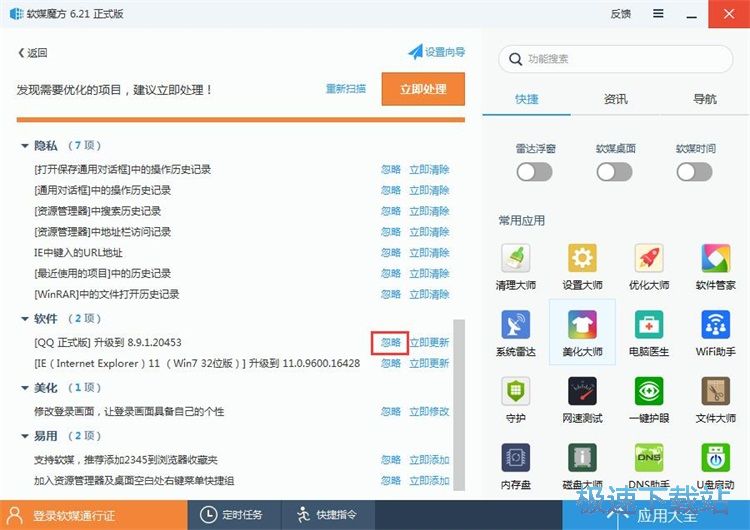Collapse the 隐私 section
This screenshot has width=750, height=530.
(x=25, y=145)
